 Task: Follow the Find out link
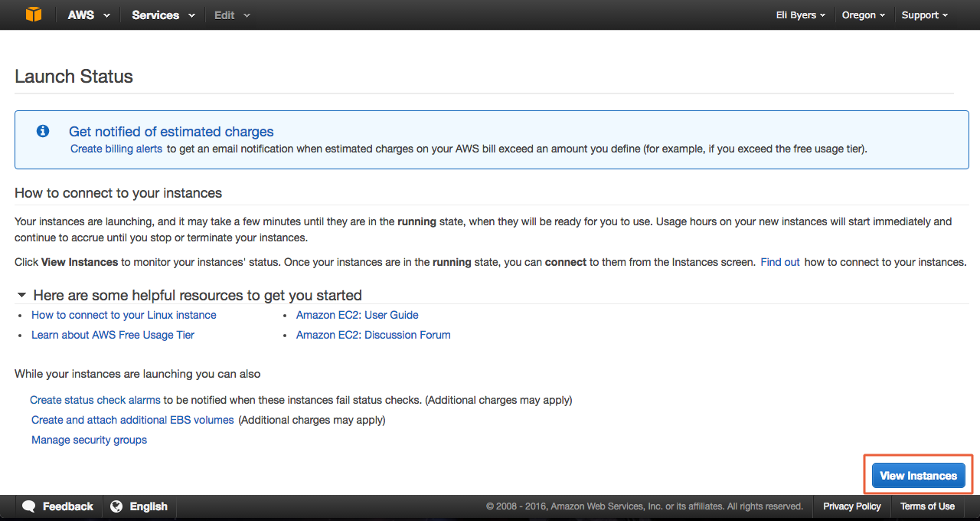coord(780,262)
